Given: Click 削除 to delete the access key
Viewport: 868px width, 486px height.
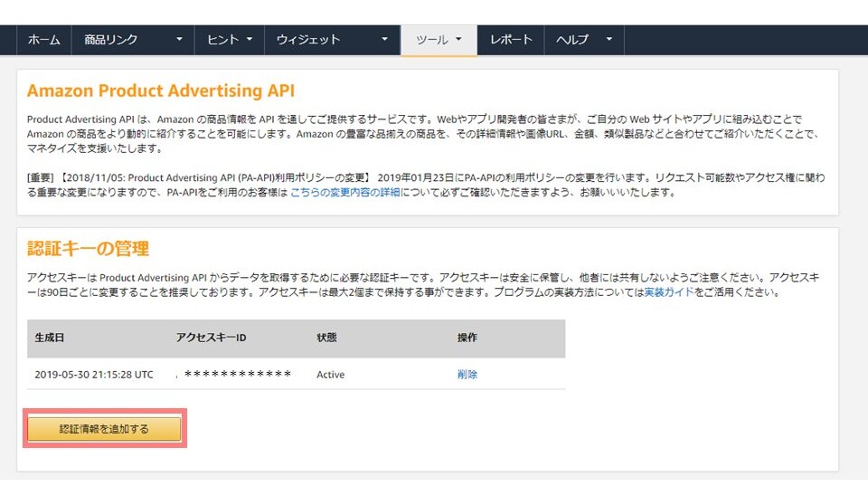Looking at the screenshot, I should click(467, 375).
